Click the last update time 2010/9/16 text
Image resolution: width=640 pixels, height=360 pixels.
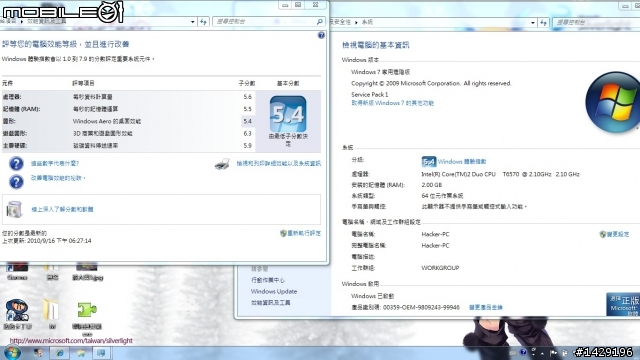47,241
